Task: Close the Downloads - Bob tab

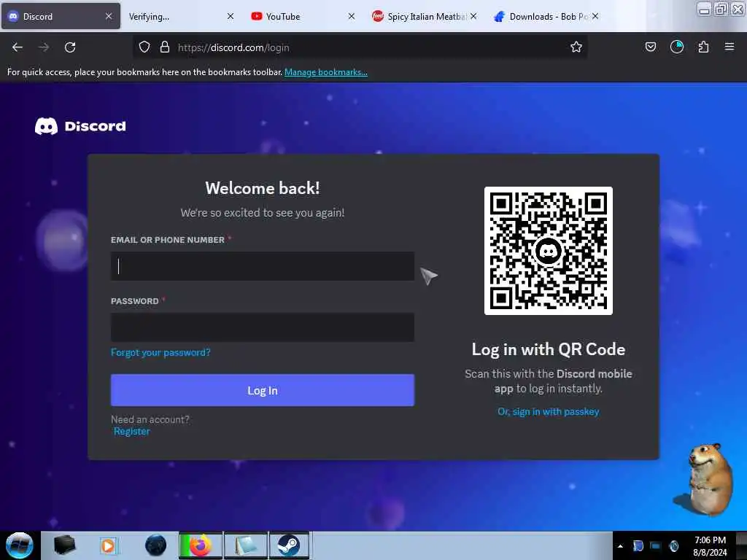Action: pos(595,16)
